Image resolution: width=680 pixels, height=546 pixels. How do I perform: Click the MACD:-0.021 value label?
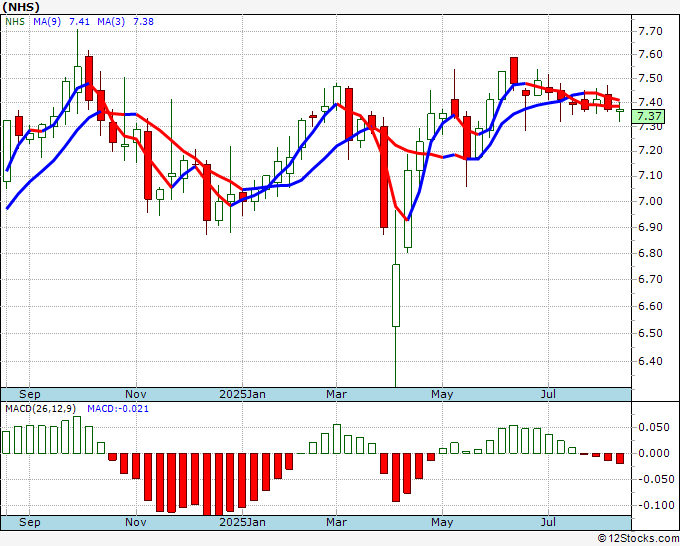(118, 409)
